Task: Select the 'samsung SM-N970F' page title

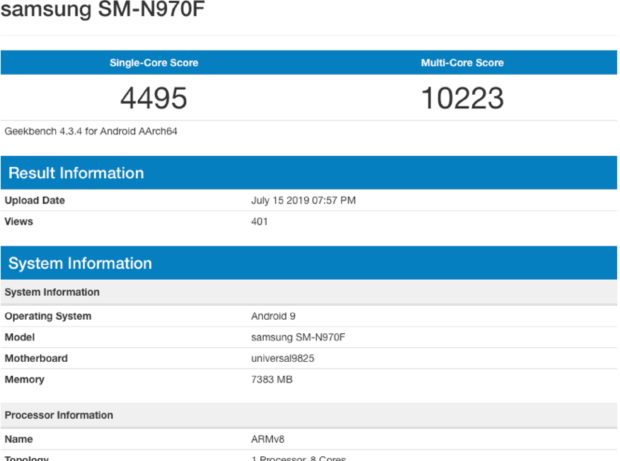Action: tap(103, 9)
